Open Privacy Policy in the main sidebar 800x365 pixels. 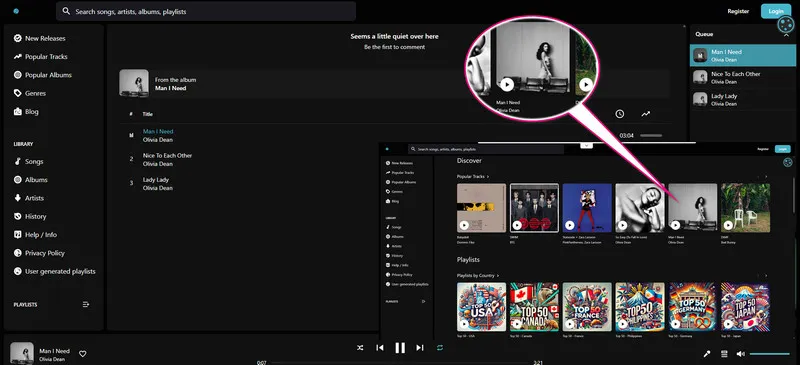(x=39, y=253)
